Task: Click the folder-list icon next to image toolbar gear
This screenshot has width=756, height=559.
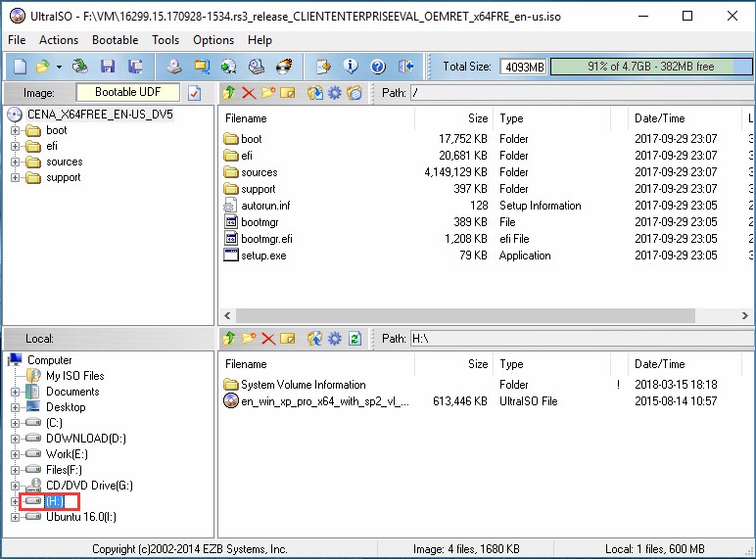Action: 354,93
